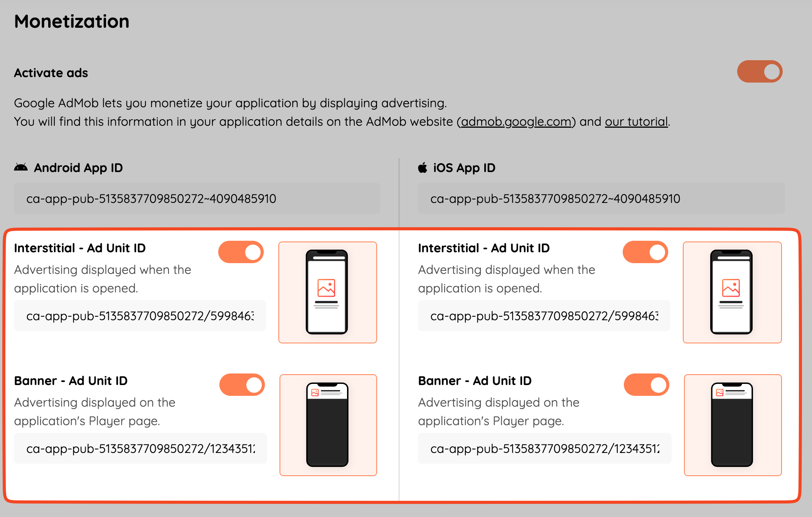This screenshot has width=812, height=517.
Task: Focus the iOS Interstitial Ad Unit ID field
Action: coord(544,316)
